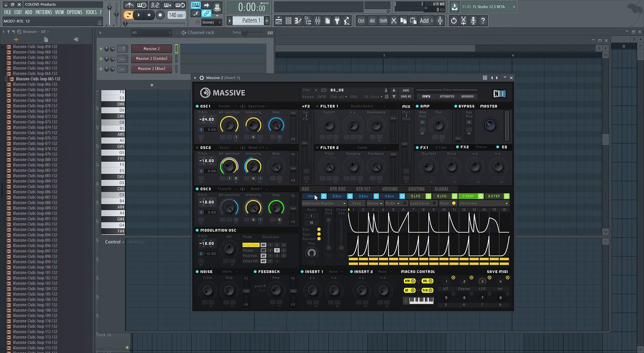Select Bluezone-ClubL-loop-100-132 in browser
The height and width of the screenshot is (353, 644).
[x=35, y=267]
